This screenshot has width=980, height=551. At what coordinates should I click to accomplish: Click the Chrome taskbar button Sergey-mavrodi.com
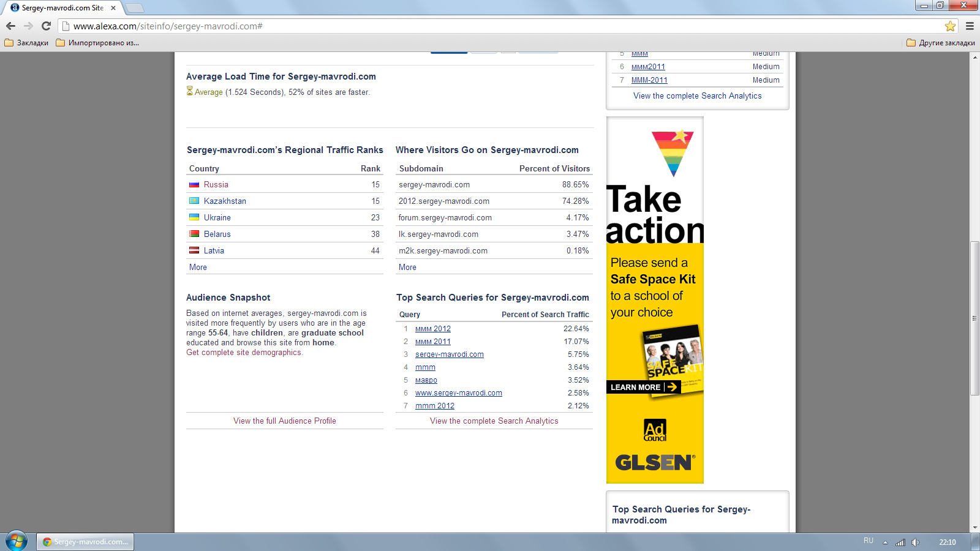[x=85, y=542]
